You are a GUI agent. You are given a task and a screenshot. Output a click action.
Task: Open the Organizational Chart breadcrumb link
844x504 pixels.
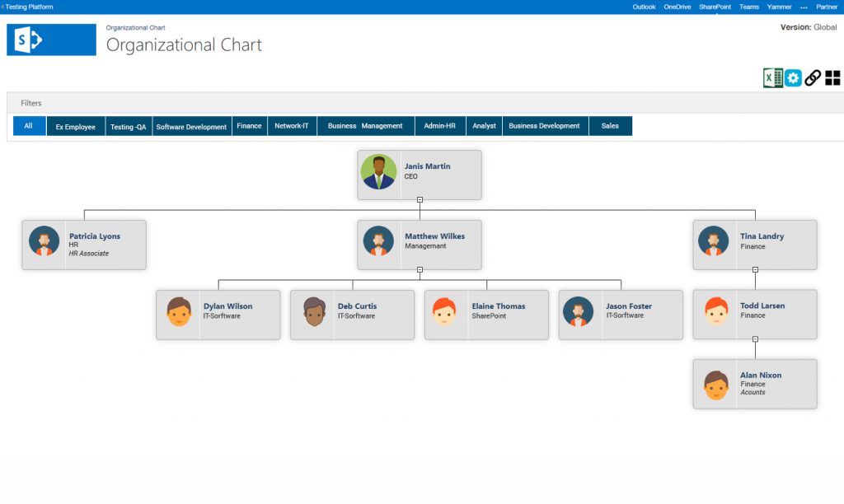tap(137, 27)
